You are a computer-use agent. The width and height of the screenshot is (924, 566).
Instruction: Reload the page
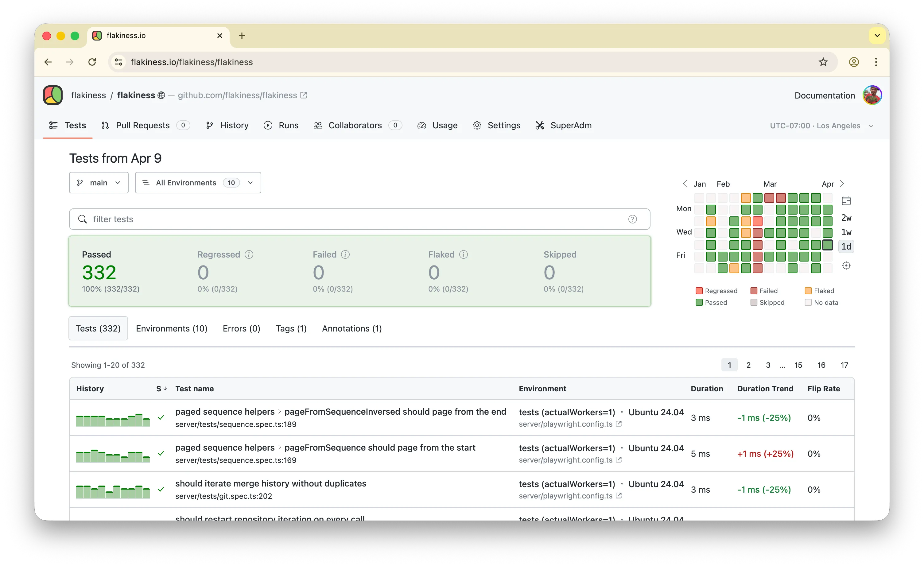click(x=92, y=62)
